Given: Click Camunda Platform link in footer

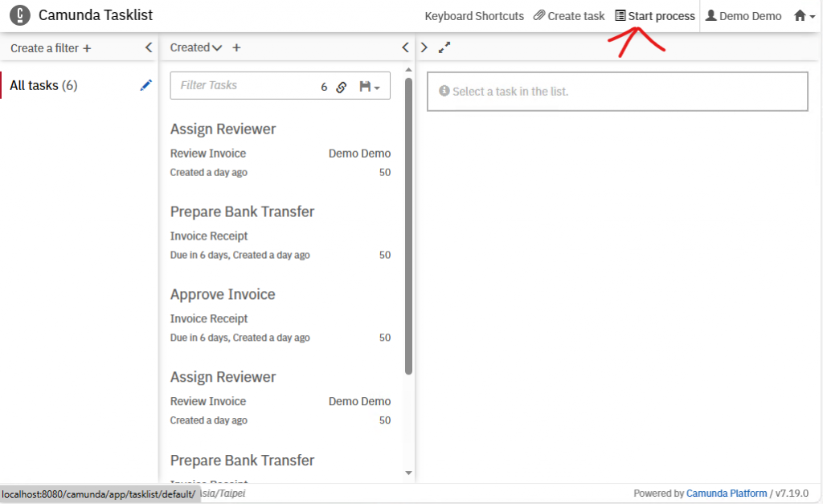Looking at the screenshot, I should (727, 494).
